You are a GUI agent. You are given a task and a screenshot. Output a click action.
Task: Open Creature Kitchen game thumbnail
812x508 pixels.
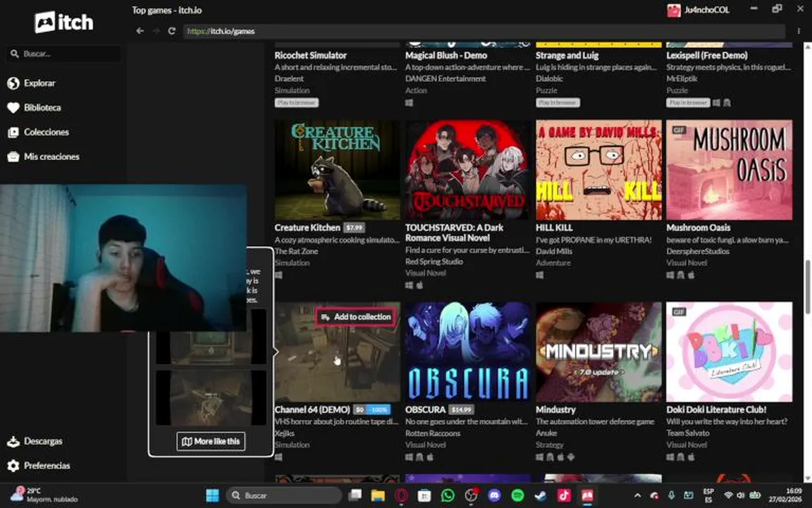tap(337, 170)
